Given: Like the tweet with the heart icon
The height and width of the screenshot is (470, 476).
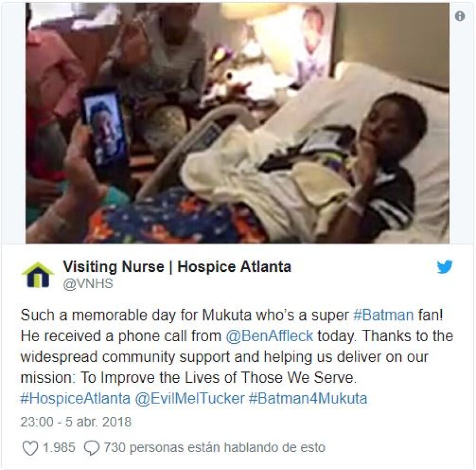Looking at the screenshot, I should point(30,448).
